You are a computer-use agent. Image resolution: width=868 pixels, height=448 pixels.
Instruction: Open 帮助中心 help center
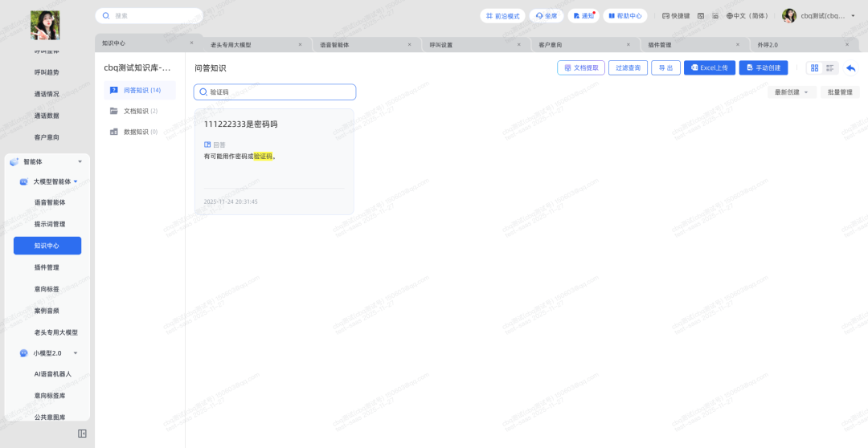point(624,16)
